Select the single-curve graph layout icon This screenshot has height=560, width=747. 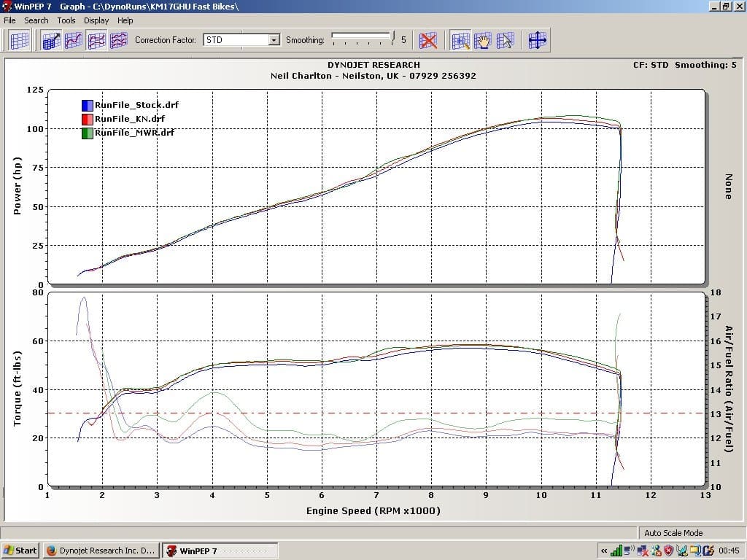click(x=74, y=40)
